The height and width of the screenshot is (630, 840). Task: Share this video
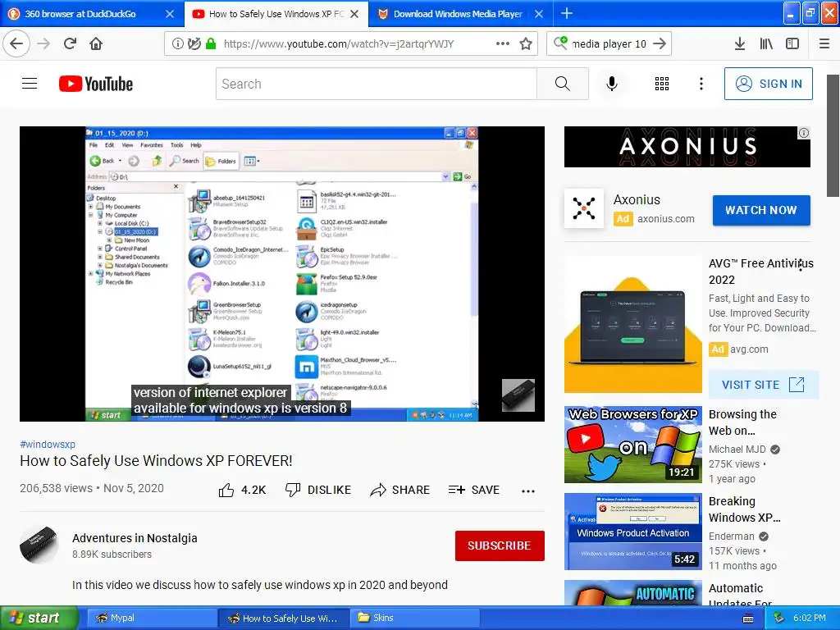click(x=400, y=490)
